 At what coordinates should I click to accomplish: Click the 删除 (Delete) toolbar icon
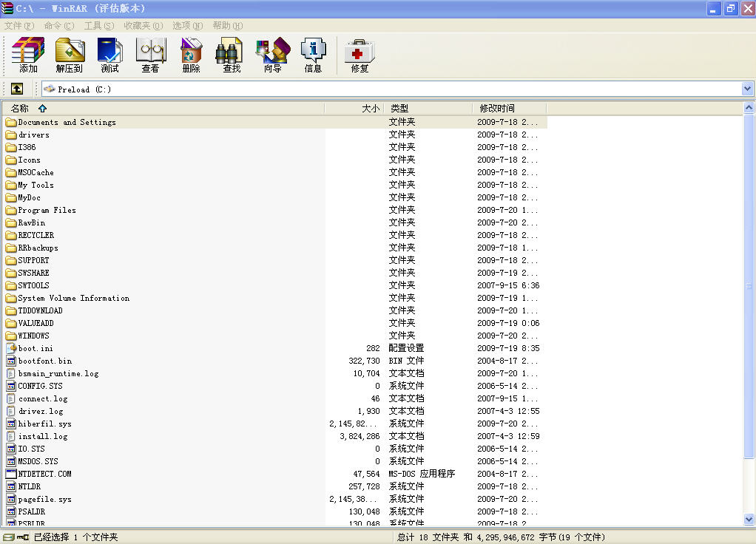pyautogui.click(x=191, y=55)
